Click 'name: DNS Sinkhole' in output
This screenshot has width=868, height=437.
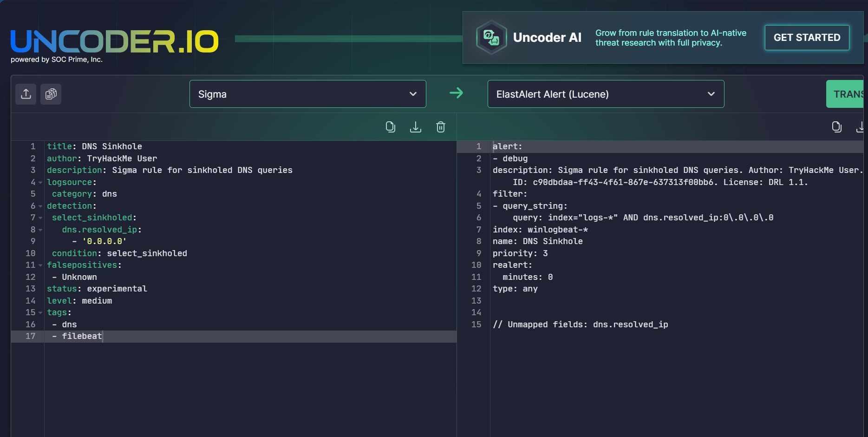[x=537, y=241]
